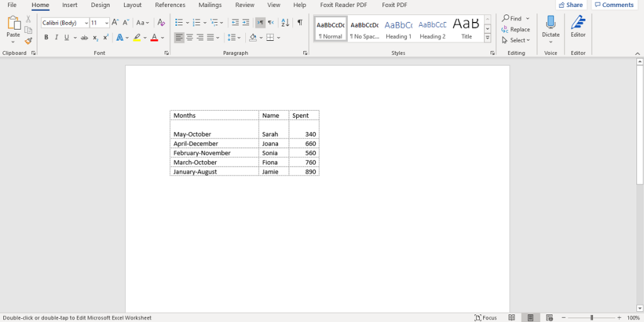Open the Editor proofing tool
644x322 pixels.
coord(578,26)
